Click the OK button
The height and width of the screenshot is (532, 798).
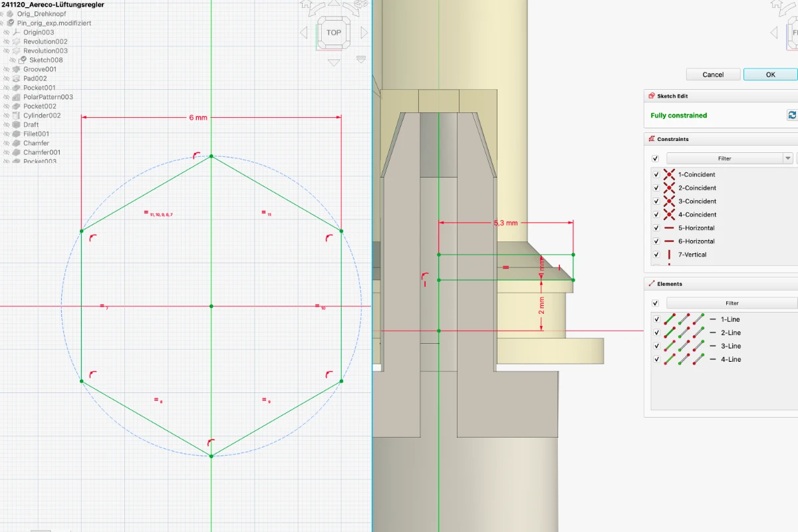(771, 74)
